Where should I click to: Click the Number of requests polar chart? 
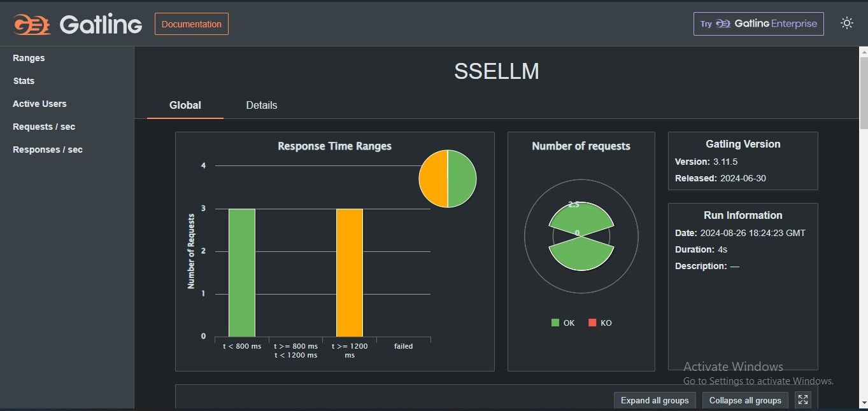click(x=581, y=236)
